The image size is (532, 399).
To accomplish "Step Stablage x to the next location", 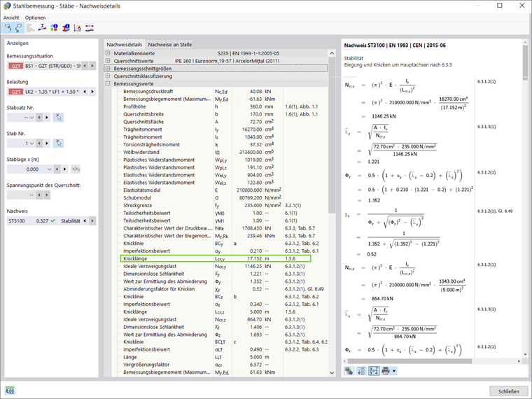I will point(64,169).
